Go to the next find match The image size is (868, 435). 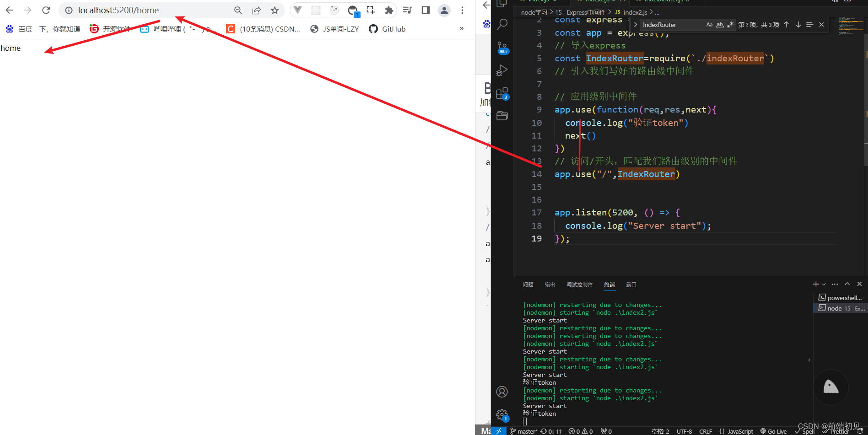coord(798,25)
